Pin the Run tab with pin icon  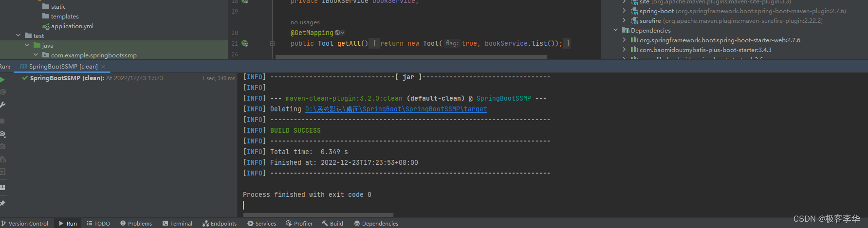click(x=2, y=203)
